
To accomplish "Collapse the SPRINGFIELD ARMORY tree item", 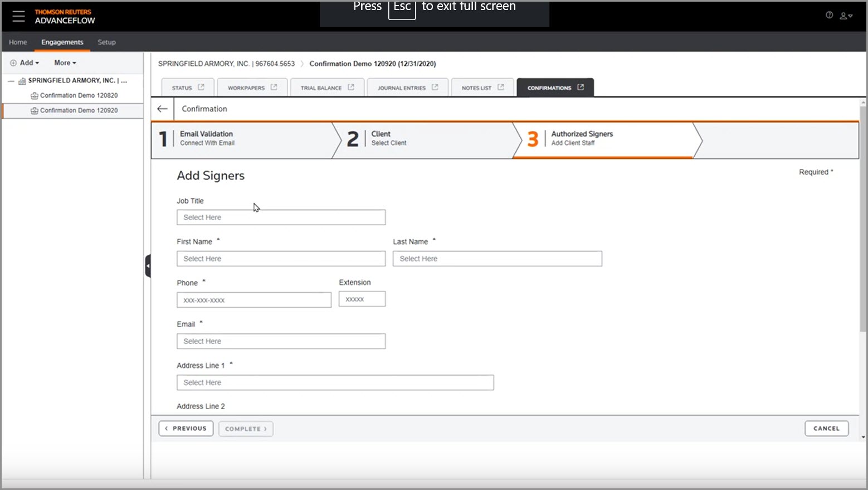I will 9,80.
